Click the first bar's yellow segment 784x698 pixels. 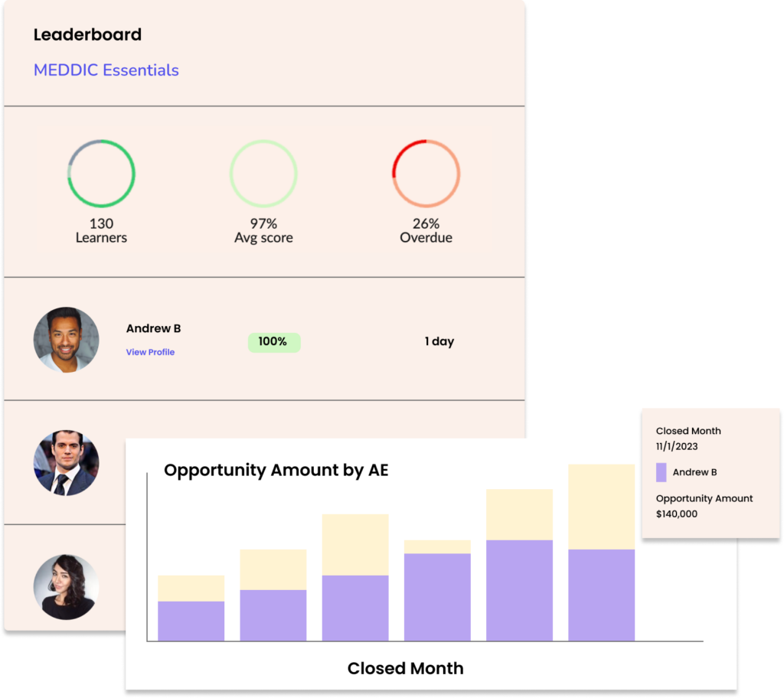[x=191, y=588]
